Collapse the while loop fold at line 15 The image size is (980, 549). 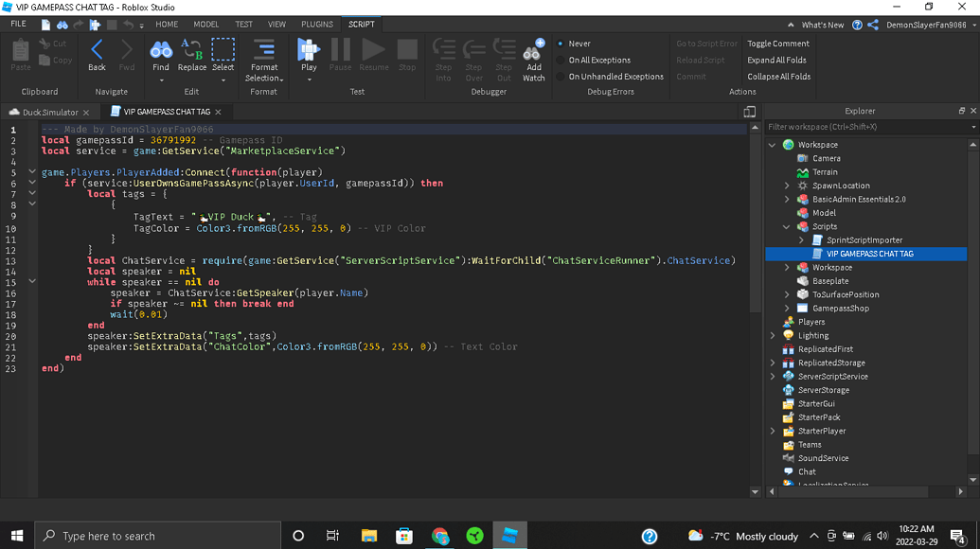(x=32, y=281)
